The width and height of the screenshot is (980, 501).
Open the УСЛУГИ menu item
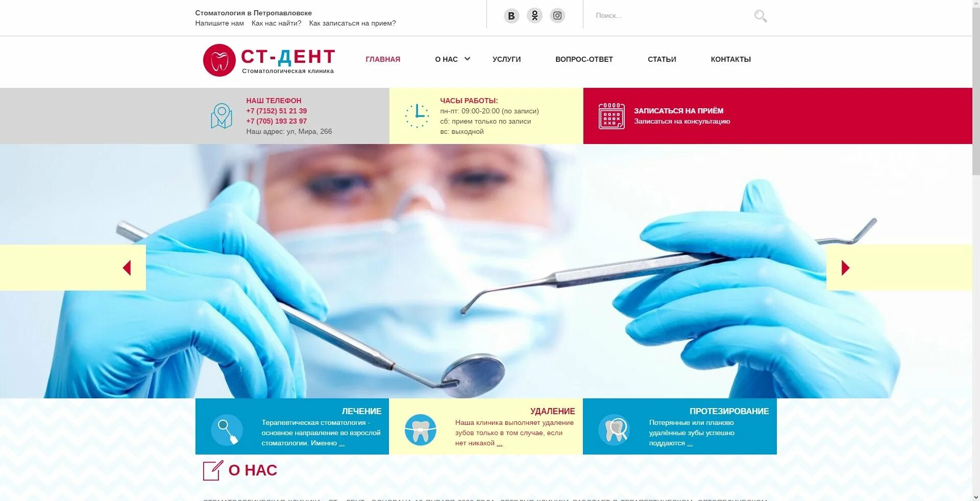[506, 59]
